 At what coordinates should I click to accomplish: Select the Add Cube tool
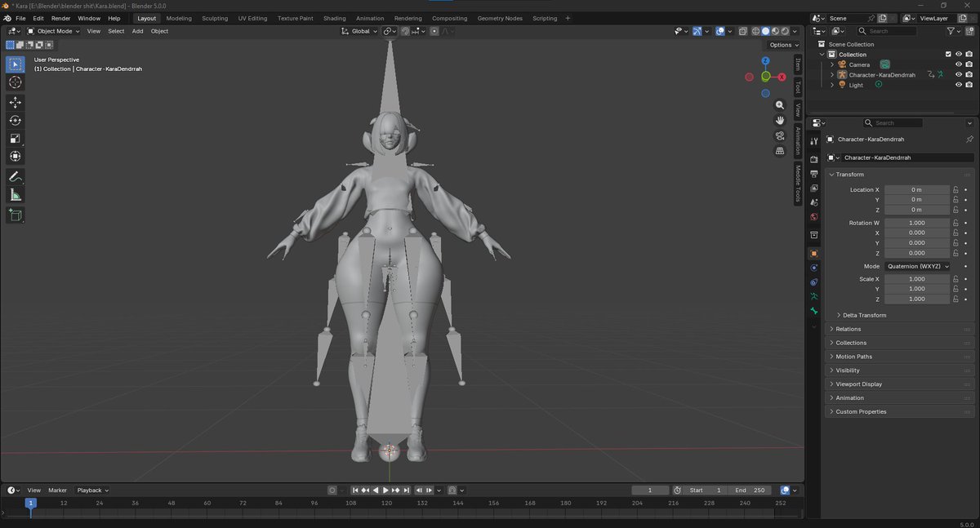[16, 215]
